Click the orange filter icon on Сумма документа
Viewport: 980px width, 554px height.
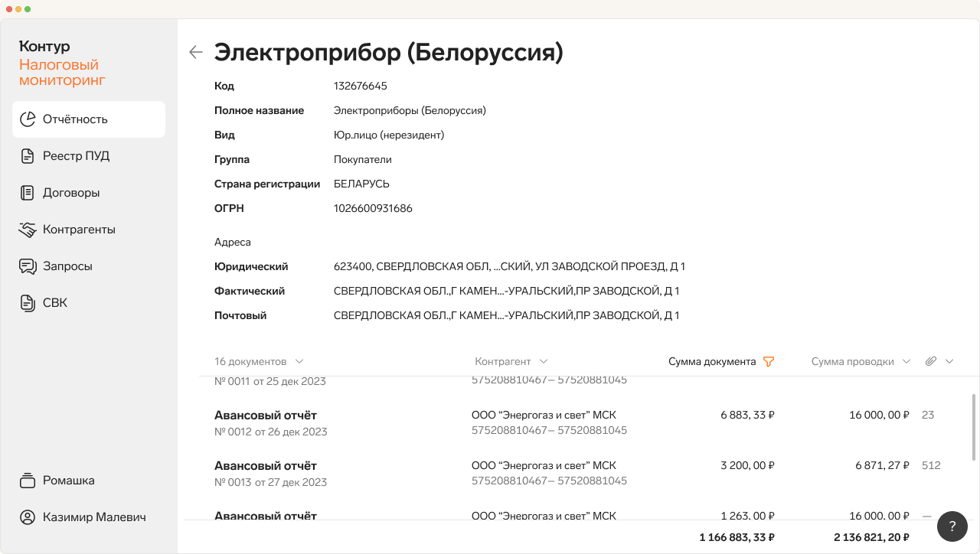[769, 362]
